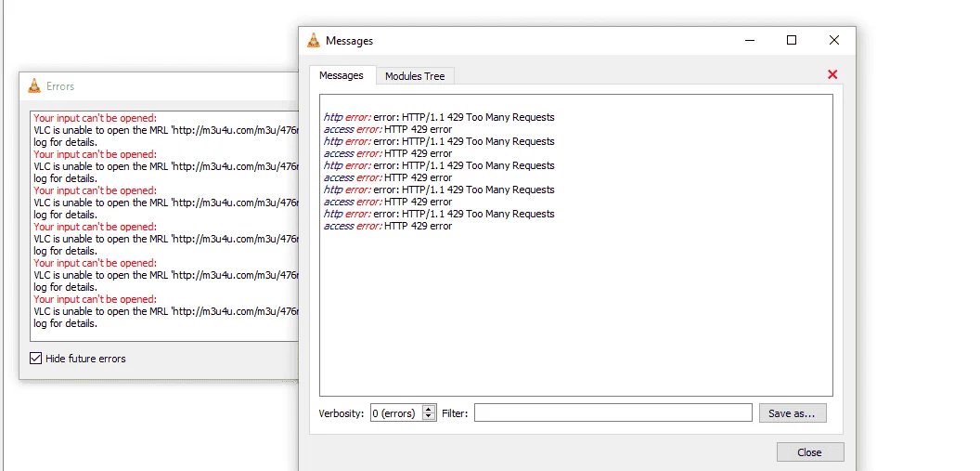The image size is (980, 471).
Task: Select the Messages tab
Action: (342, 75)
